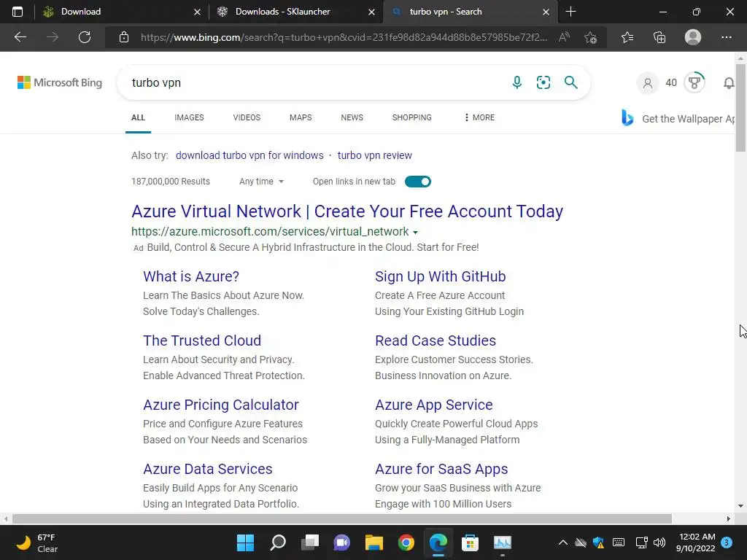Toggle Open links in new tab switch
This screenshot has height=560, width=747.
click(418, 182)
